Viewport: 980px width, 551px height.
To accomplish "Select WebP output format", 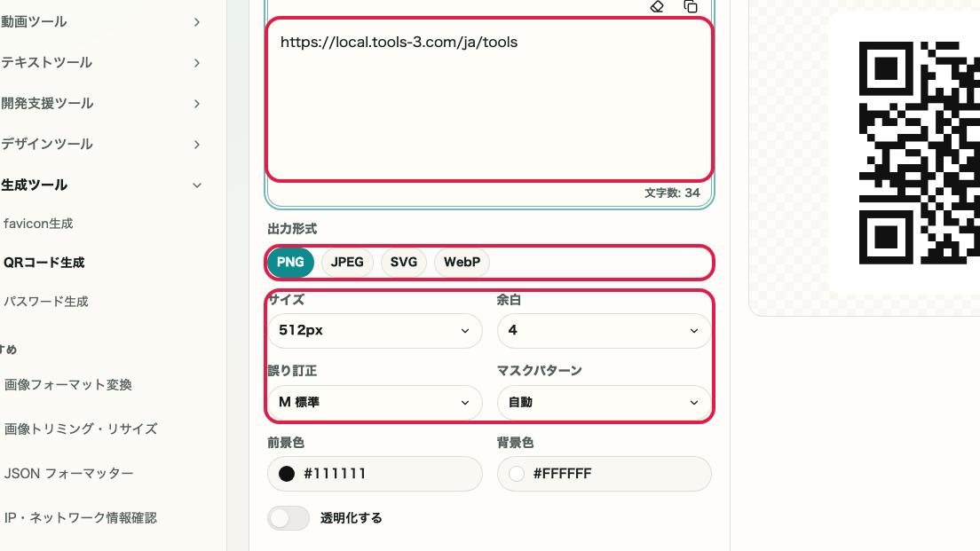I will [x=462, y=263].
